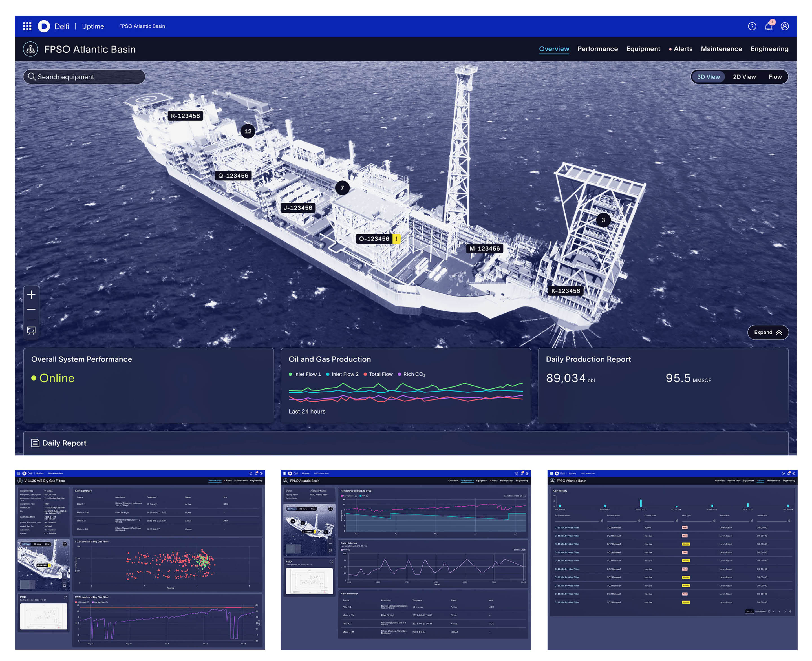Click FPSO Atlantic Basin breadcrumb in header
The width and height of the screenshot is (812, 661).
click(142, 26)
